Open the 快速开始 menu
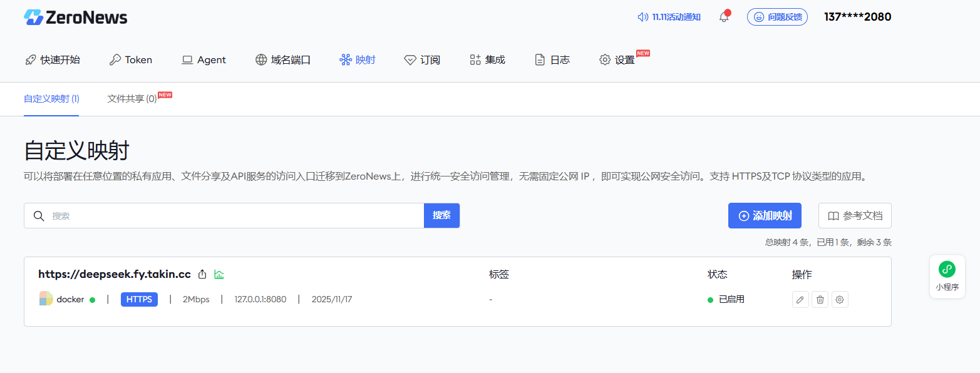This screenshot has height=373, width=980. click(53, 60)
